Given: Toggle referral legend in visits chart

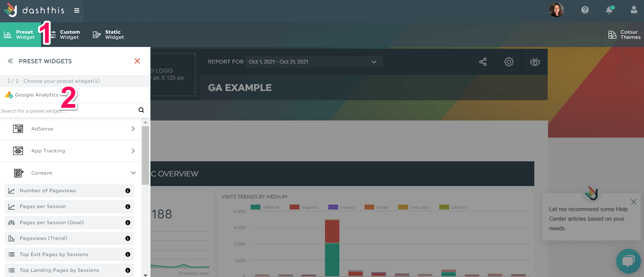Looking at the screenshot, I should point(265,207).
